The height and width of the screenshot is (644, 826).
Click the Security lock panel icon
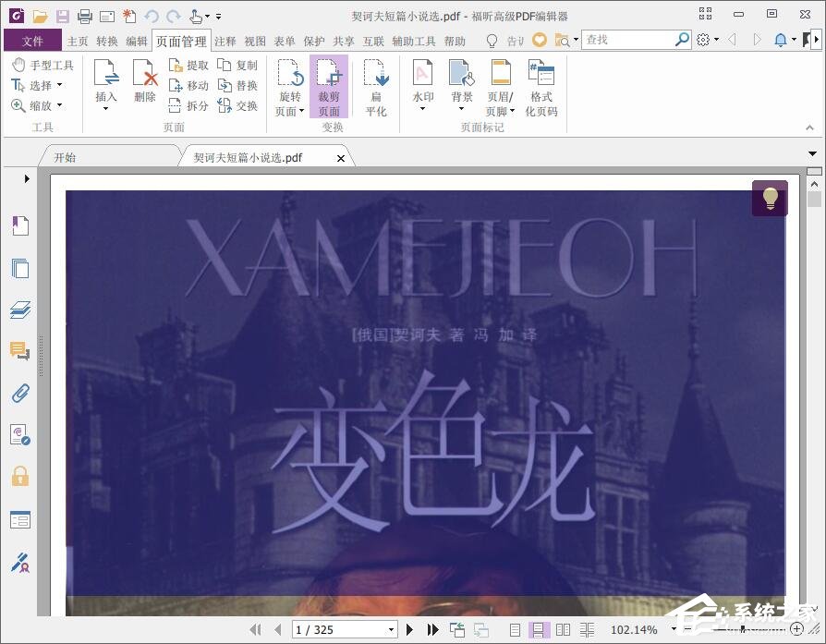(x=20, y=477)
